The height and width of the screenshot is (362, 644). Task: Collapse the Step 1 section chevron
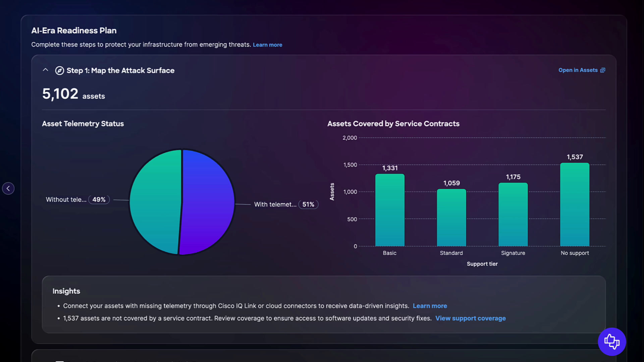(46, 70)
